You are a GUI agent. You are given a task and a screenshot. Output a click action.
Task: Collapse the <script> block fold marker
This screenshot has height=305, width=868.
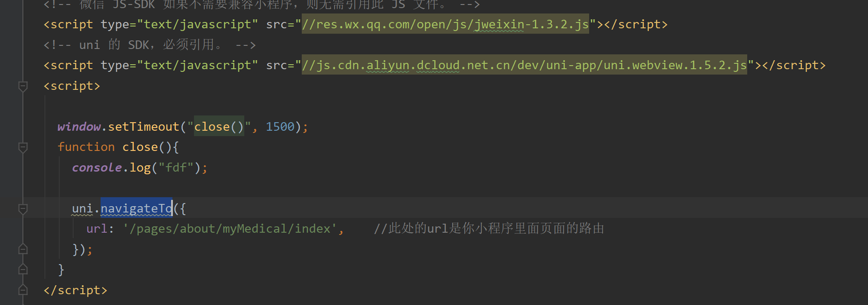23,86
